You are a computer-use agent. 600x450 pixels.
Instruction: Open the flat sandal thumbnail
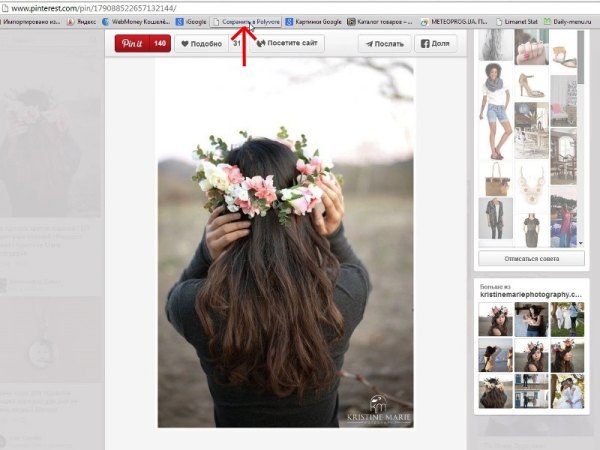pyautogui.click(x=564, y=53)
